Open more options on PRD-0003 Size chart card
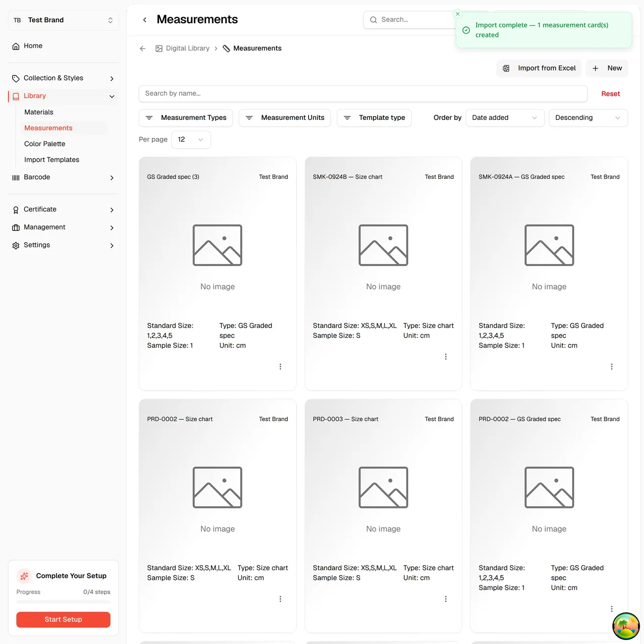The image size is (644, 644). pyautogui.click(x=446, y=599)
